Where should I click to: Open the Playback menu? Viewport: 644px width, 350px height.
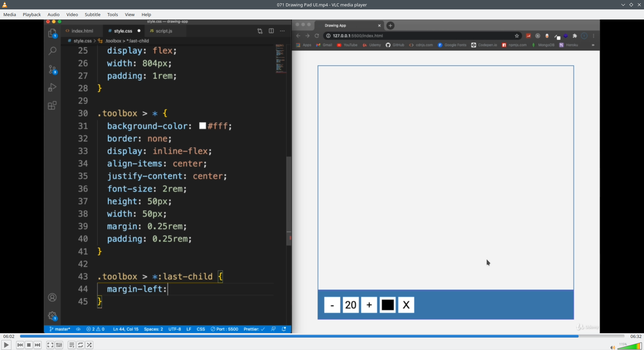[32, 14]
